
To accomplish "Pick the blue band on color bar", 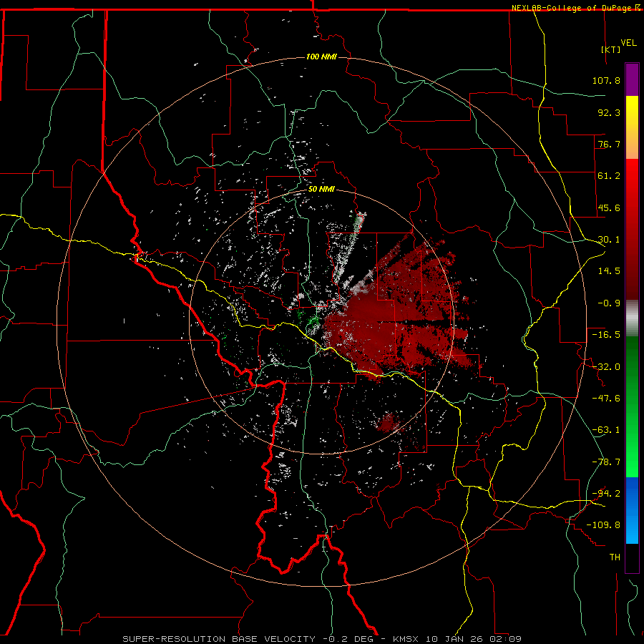I will 632,510.
